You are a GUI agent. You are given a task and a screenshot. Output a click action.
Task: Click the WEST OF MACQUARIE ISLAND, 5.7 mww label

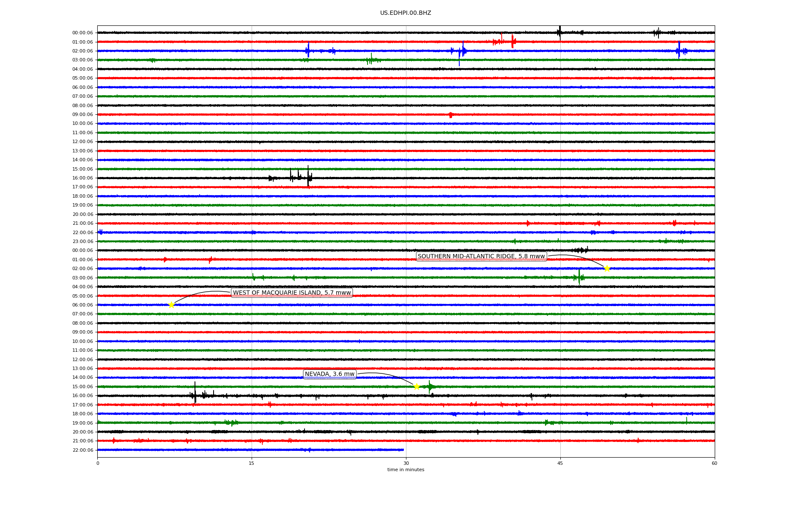(x=292, y=293)
